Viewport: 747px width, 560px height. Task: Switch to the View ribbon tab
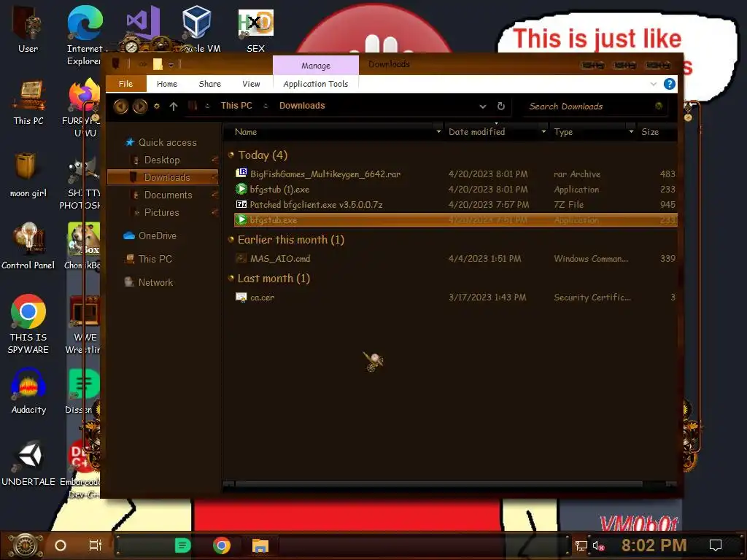(251, 84)
